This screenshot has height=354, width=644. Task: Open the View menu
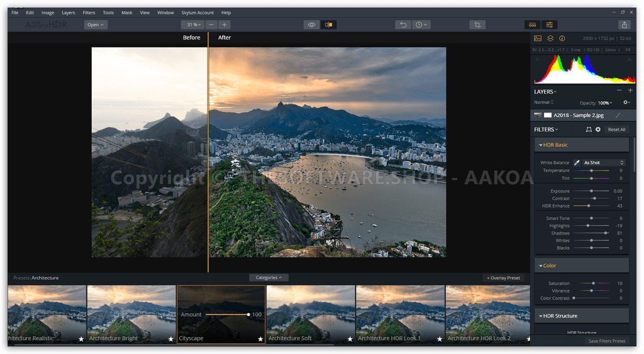(x=145, y=13)
